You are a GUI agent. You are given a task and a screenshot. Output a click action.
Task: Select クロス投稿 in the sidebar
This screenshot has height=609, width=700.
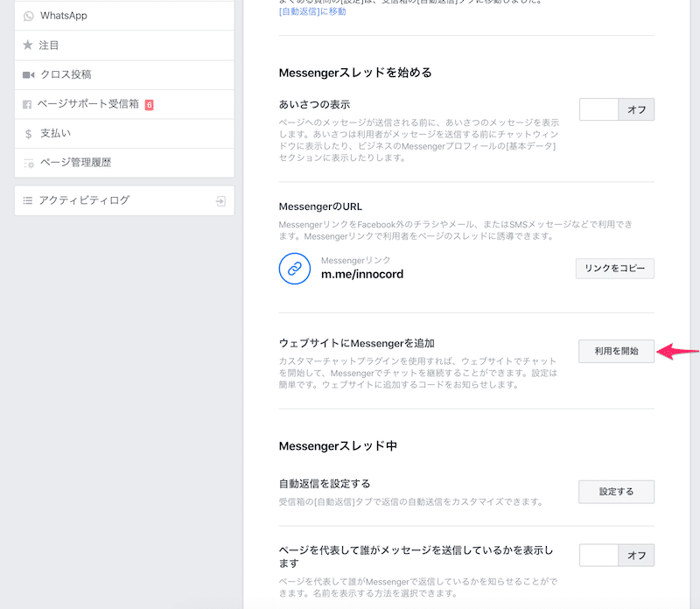pyautogui.click(x=124, y=74)
